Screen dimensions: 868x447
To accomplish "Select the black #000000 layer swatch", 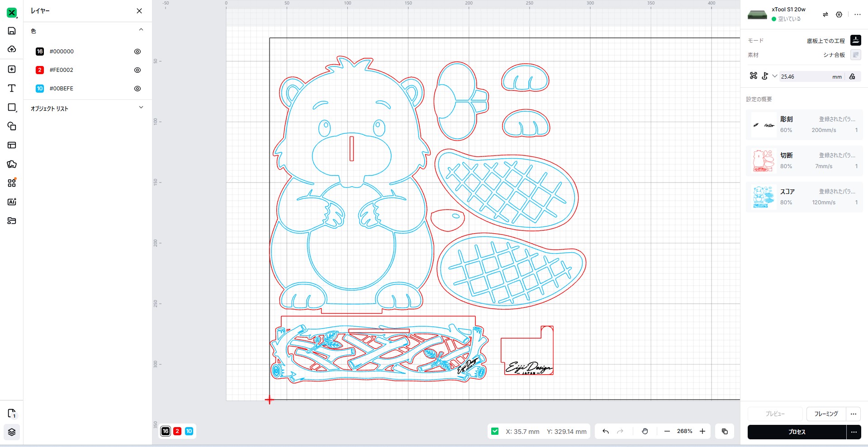I will point(40,52).
